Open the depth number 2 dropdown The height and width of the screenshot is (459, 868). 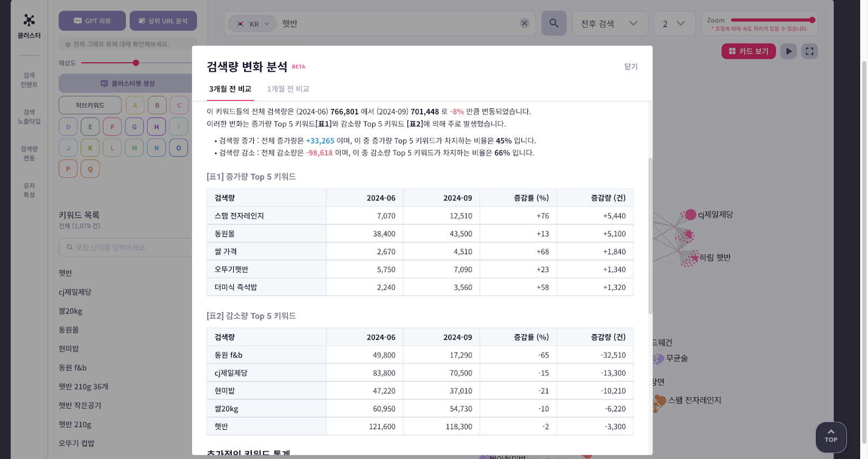(x=674, y=24)
